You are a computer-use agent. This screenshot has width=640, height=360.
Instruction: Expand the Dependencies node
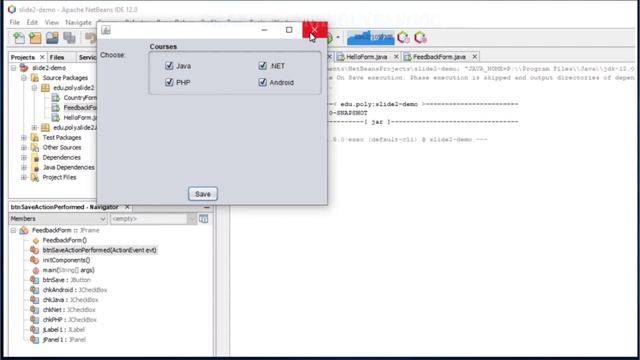pyautogui.click(x=24, y=158)
